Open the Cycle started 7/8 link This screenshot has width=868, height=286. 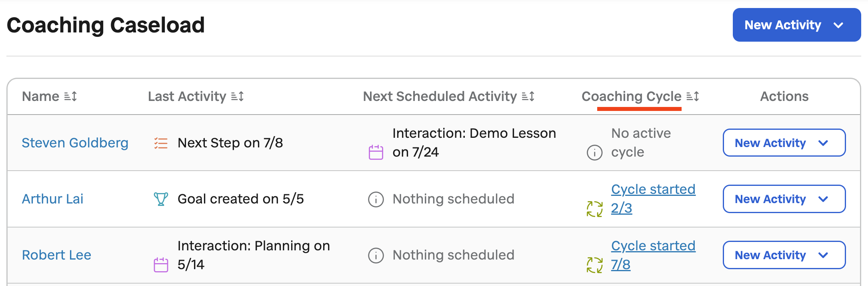tap(653, 255)
